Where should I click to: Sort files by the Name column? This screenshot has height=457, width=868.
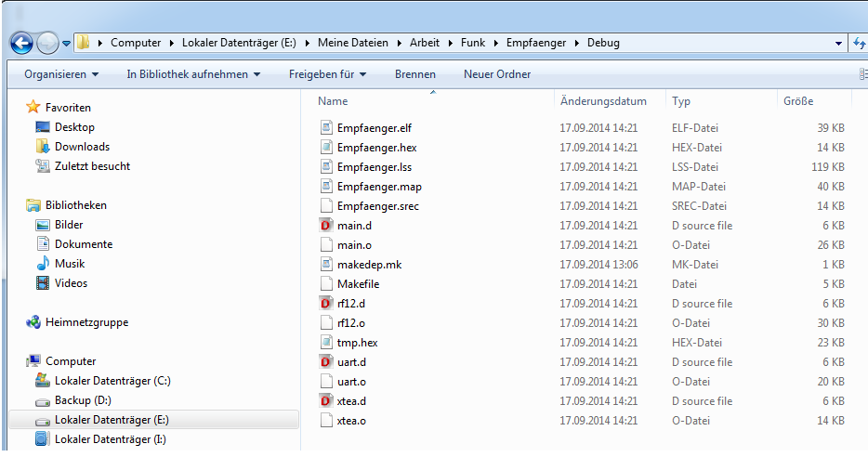pyautogui.click(x=333, y=101)
